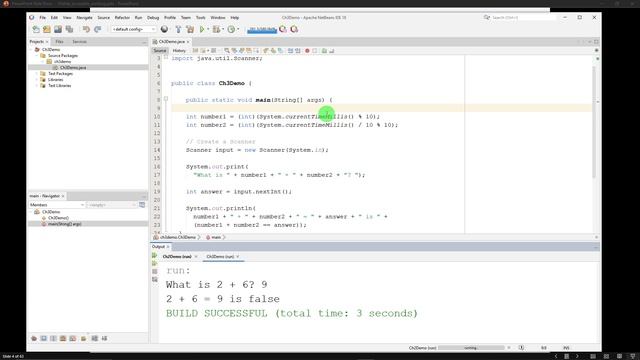Click the ch3demo.Ch3Demo breadcrumb

[178, 237]
